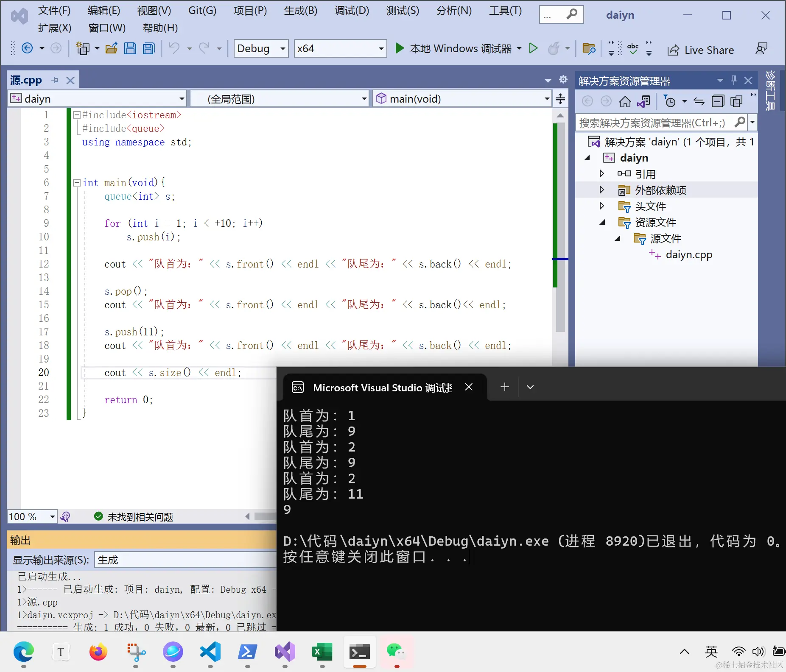The height and width of the screenshot is (672, 786).
Task: Open the 生成(B) menu
Action: [x=301, y=11]
